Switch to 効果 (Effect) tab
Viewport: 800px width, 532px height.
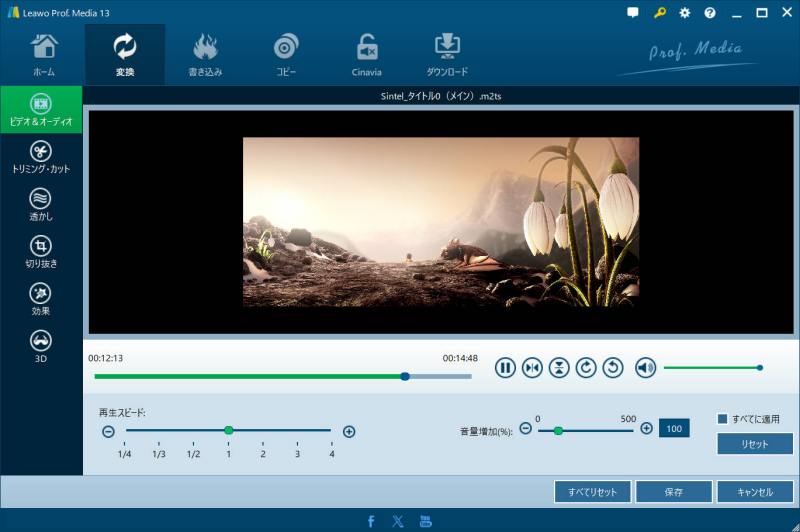[41, 300]
